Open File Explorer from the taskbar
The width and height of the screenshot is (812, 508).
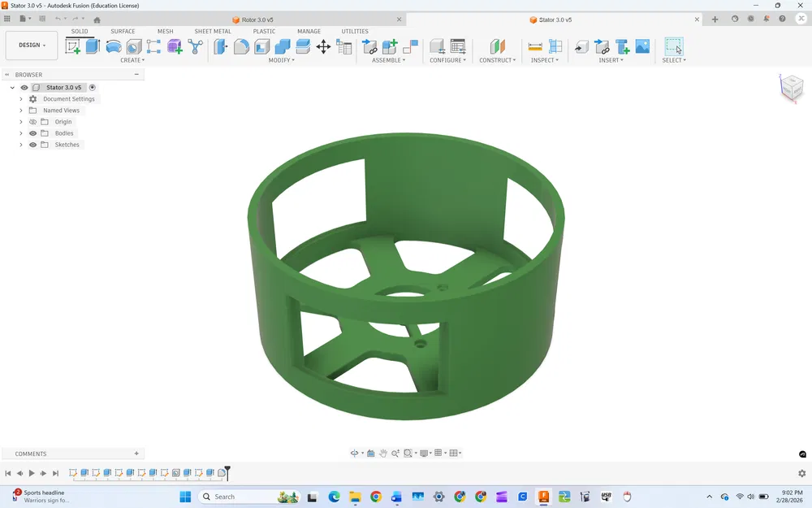coord(355,497)
